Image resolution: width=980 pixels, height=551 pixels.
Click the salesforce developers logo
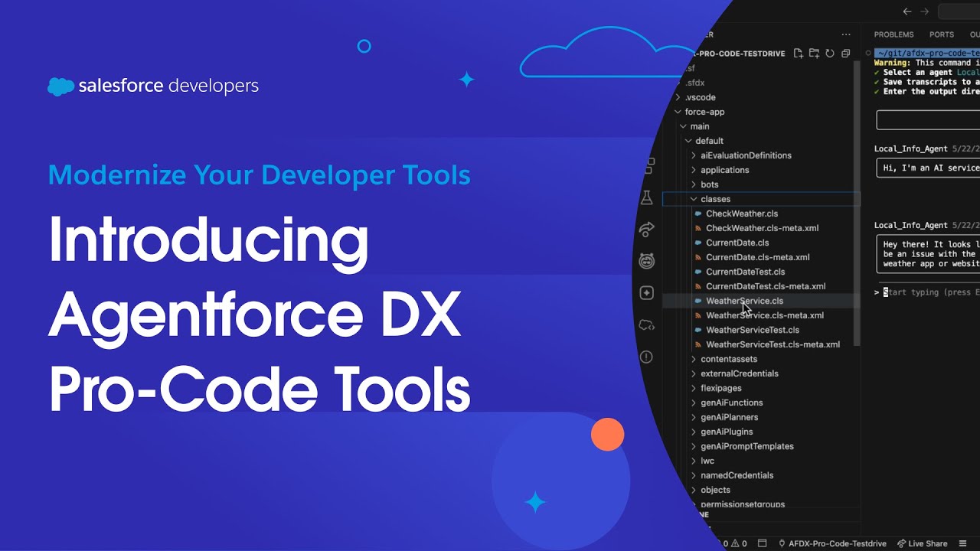pos(153,86)
